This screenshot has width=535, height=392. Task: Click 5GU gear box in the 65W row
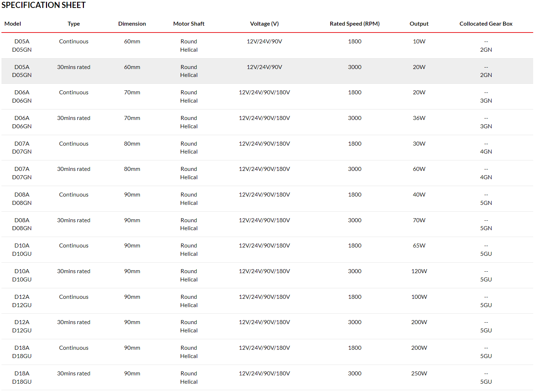click(x=486, y=254)
